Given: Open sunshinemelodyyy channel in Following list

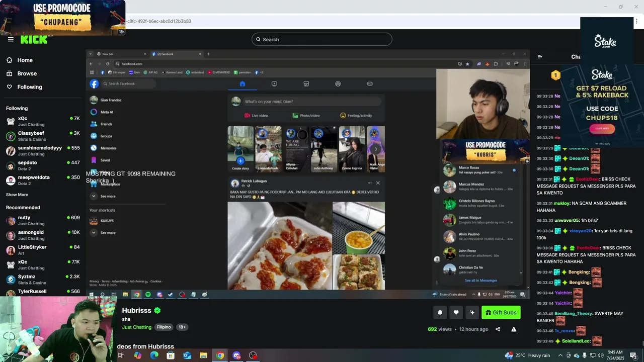Looking at the screenshot, I should pos(42,151).
